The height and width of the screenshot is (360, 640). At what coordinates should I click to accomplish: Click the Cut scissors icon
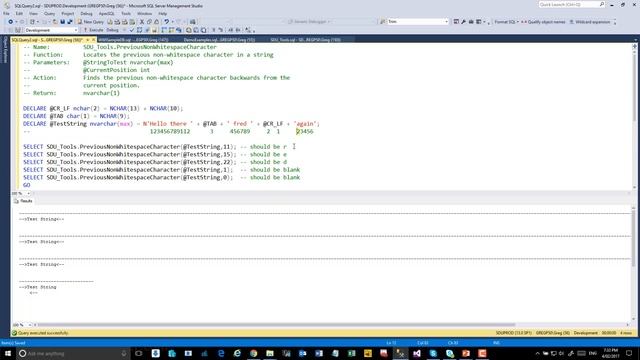(x=142, y=22)
